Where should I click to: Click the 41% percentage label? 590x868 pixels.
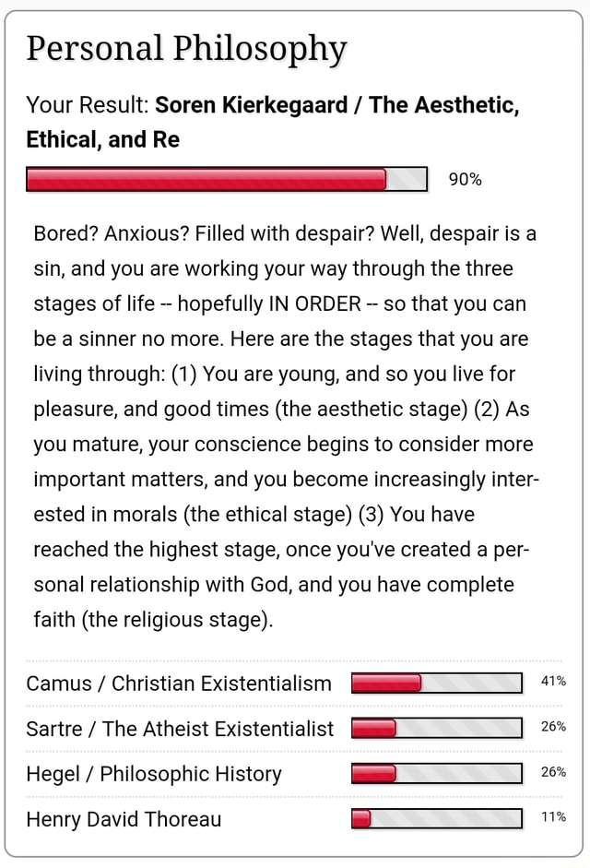click(x=553, y=681)
